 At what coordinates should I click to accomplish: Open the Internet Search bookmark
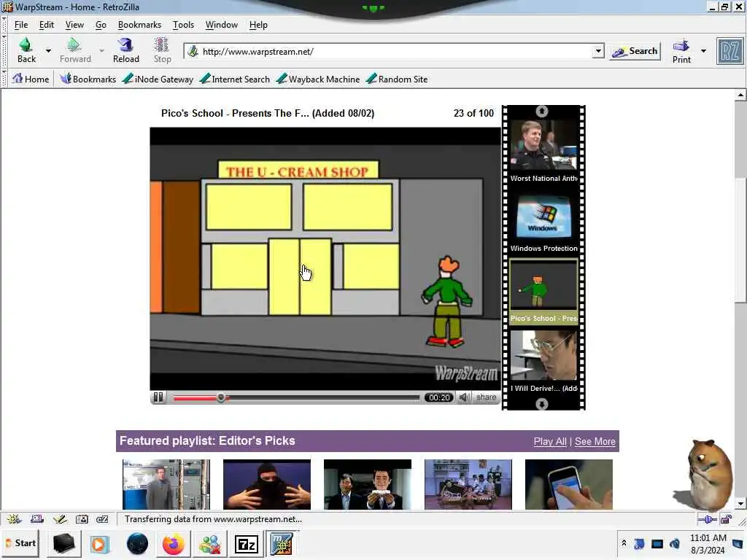click(235, 79)
